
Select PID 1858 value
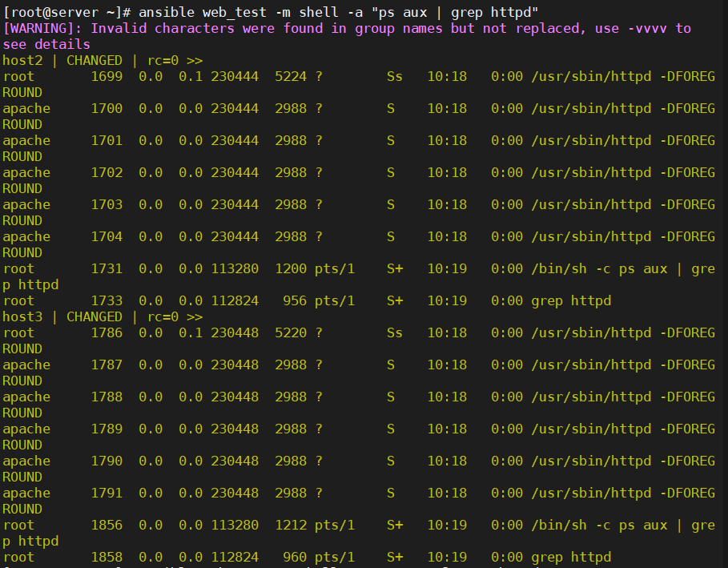tap(107, 558)
